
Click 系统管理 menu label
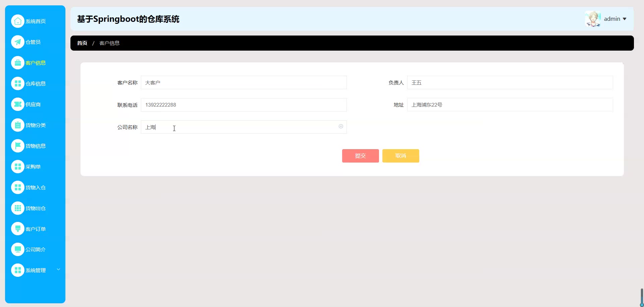[36, 270]
